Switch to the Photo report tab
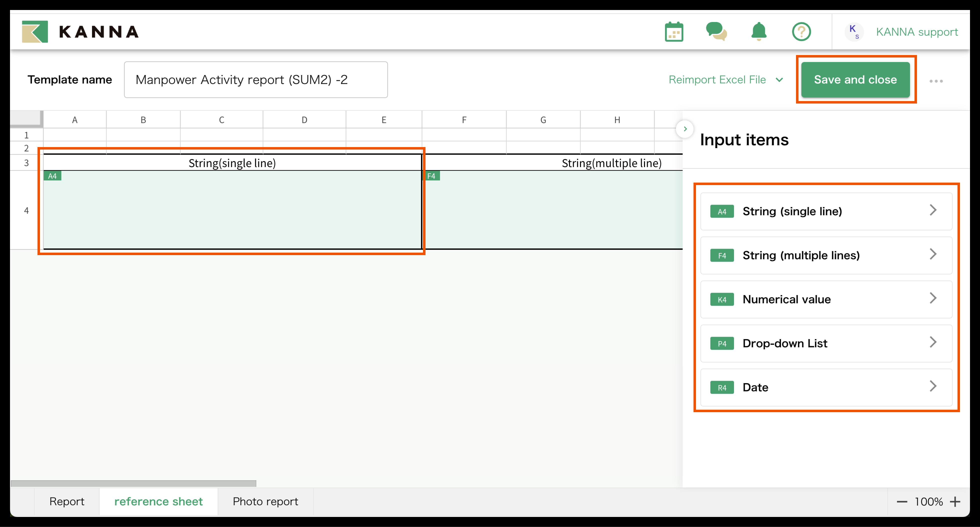 click(265, 501)
